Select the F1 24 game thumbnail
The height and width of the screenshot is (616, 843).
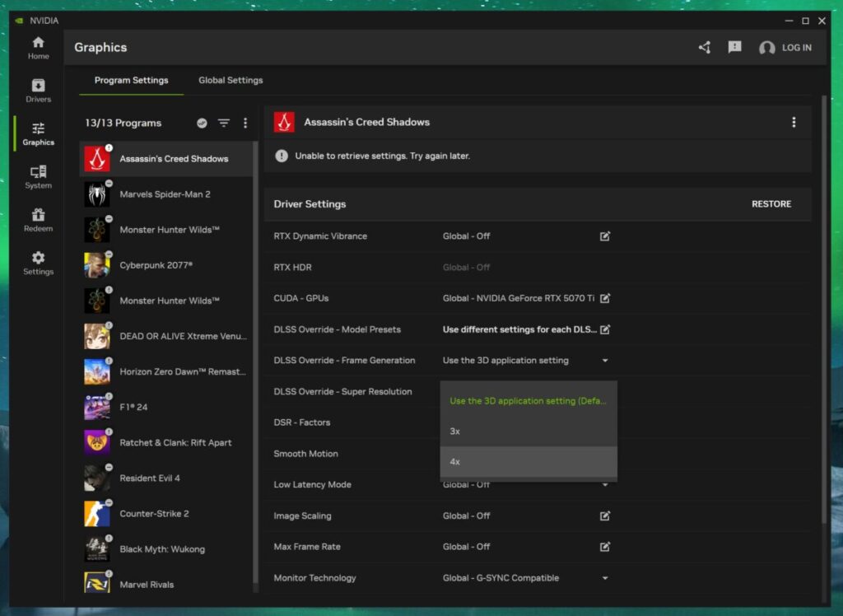pyautogui.click(x=97, y=408)
